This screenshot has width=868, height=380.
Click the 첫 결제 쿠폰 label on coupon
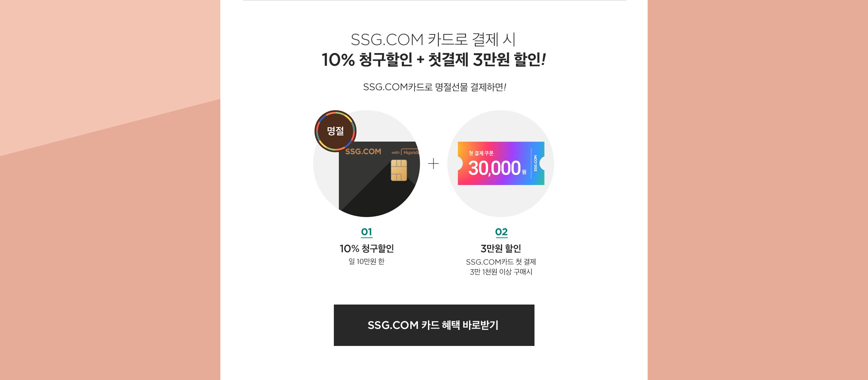[481, 153]
